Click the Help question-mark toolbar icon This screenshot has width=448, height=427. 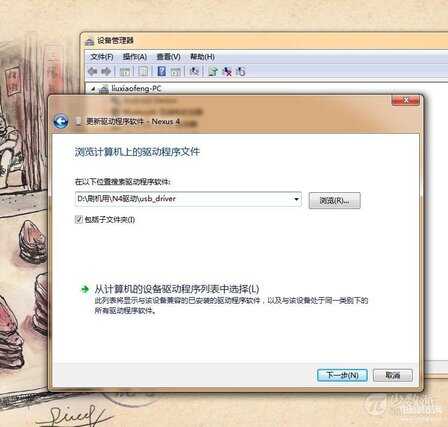click(x=162, y=71)
